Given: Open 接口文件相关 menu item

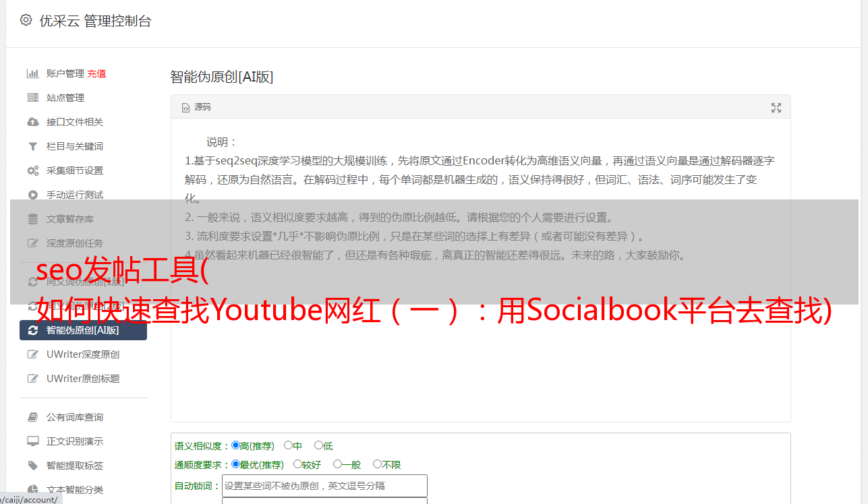Looking at the screenshot, I should 75,122.
